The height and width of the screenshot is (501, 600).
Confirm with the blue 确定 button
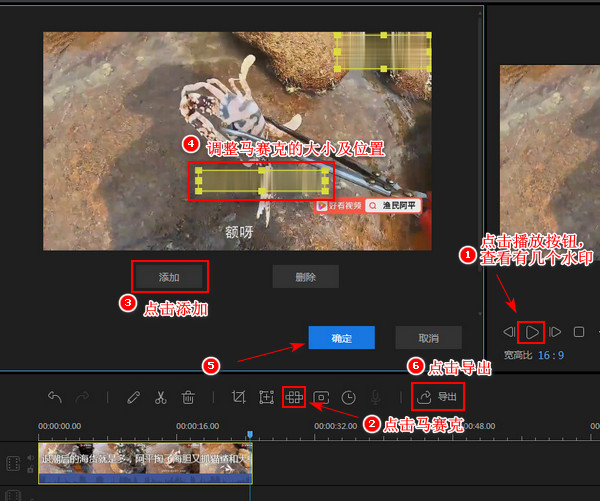pos(341,338)
